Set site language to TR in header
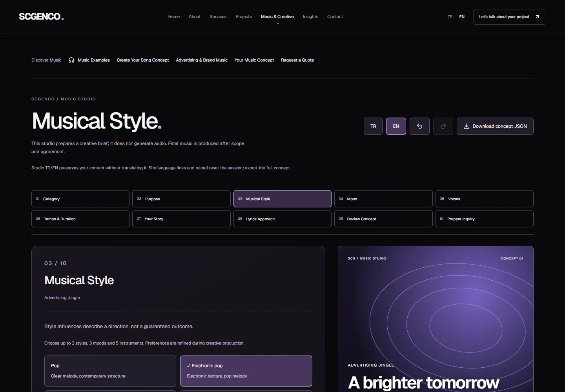The height and width of the screenshot is (392, 565). (450, 17)
